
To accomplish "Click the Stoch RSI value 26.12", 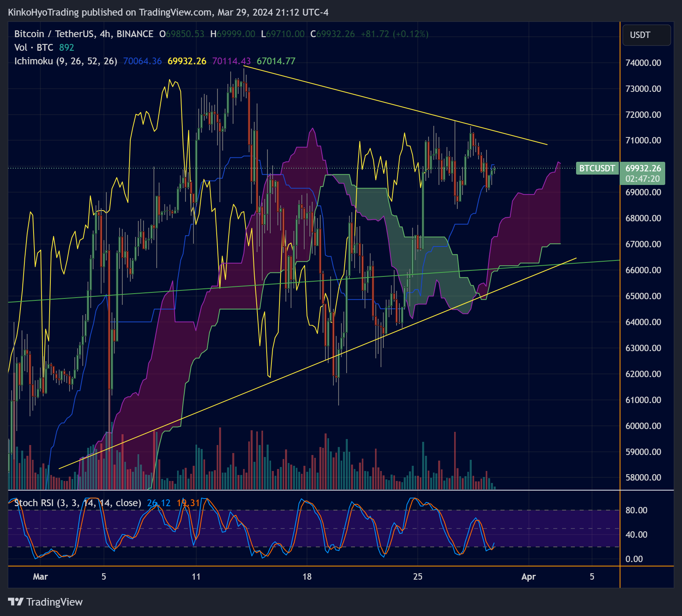I will pyautogui.click(x=159, y=503).
